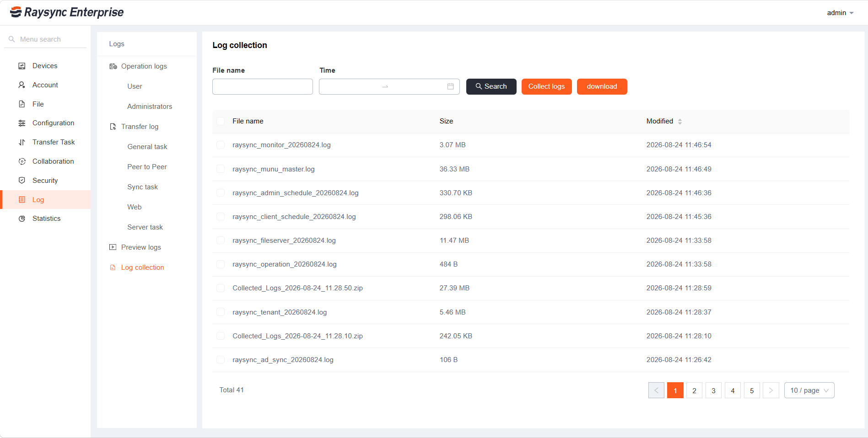Click the Collaboration icon in sidebar
This screenshot has width=868, height=438.
tap(22, 161)
